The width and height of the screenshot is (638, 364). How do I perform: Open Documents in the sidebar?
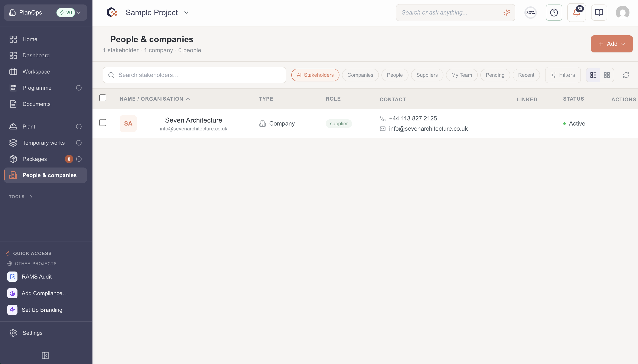click(x=45, y=104)
